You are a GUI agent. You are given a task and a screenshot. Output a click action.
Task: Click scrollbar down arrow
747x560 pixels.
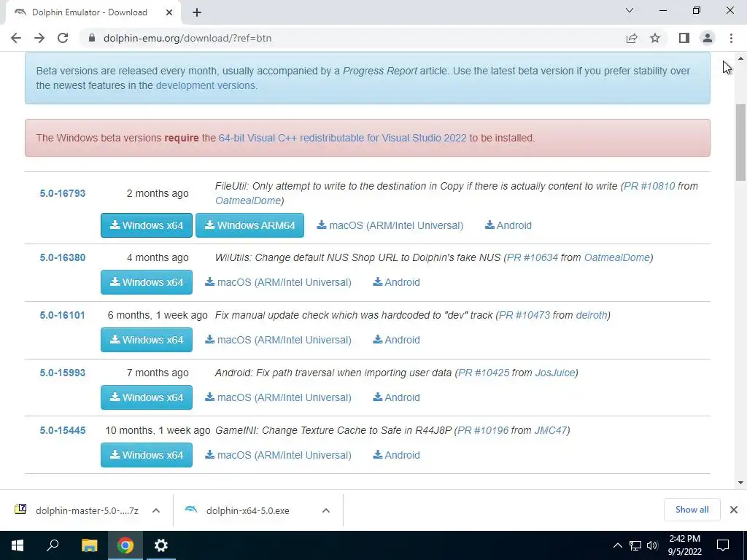point(740,483)
